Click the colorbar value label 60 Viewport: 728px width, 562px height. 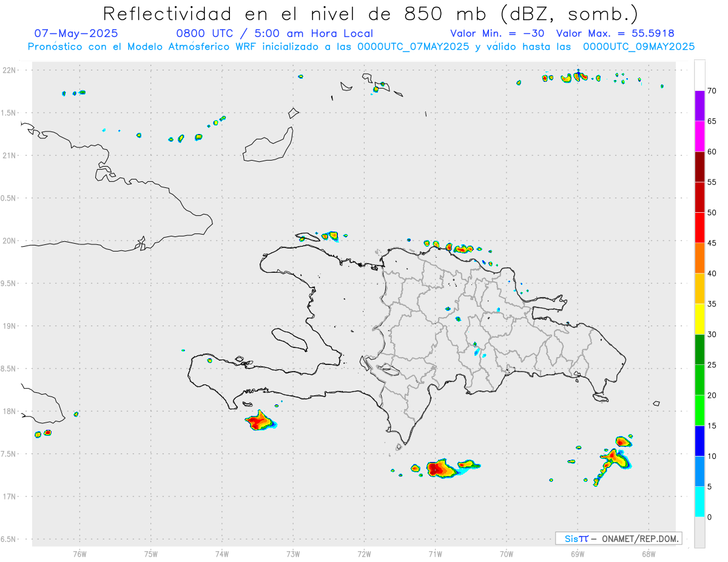click(x=712, y=152)
